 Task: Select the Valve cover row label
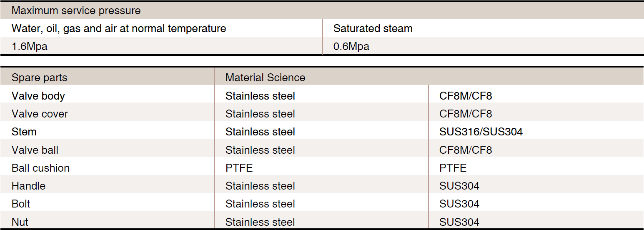pyautogui.click(x=40, y=114)
